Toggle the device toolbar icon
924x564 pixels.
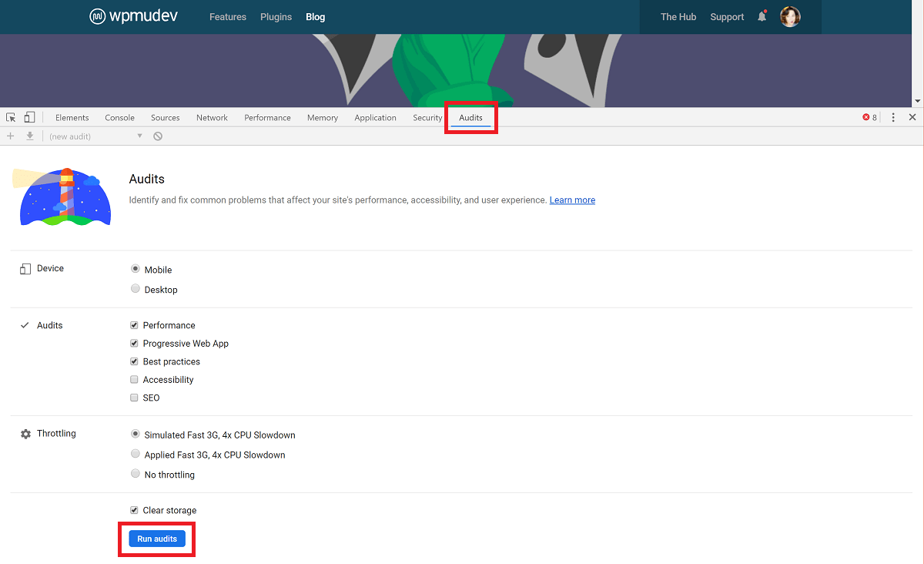[28, 116]
